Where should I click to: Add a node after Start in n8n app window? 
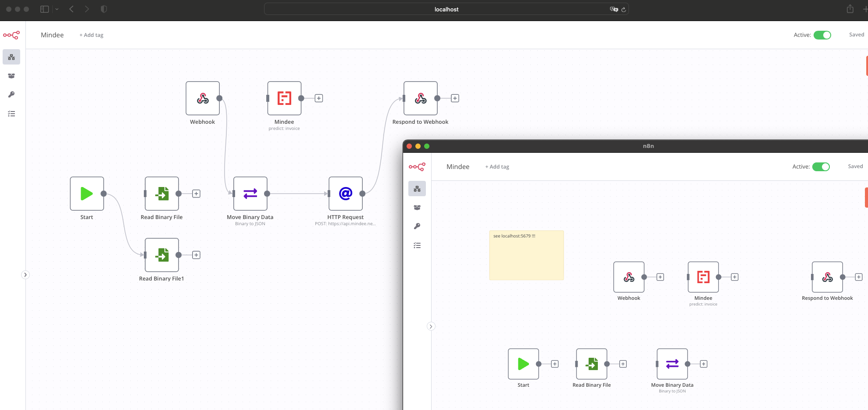point(555,364)
